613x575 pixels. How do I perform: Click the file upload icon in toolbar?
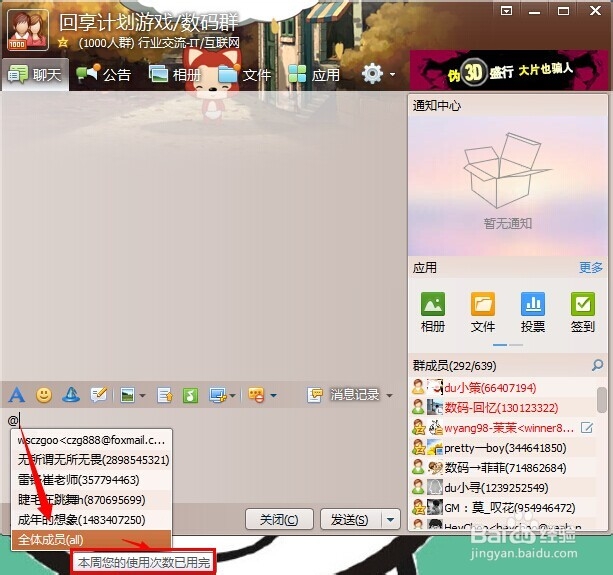point(165,395)
